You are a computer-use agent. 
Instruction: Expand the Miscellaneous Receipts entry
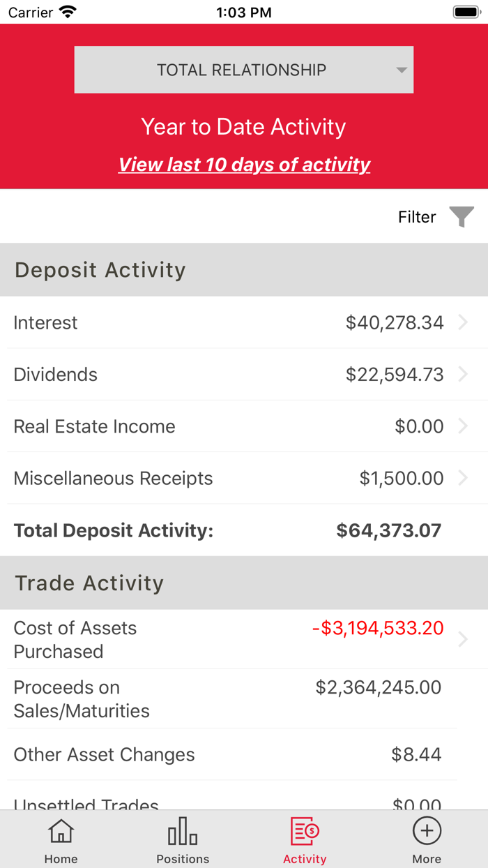point(244,478)
